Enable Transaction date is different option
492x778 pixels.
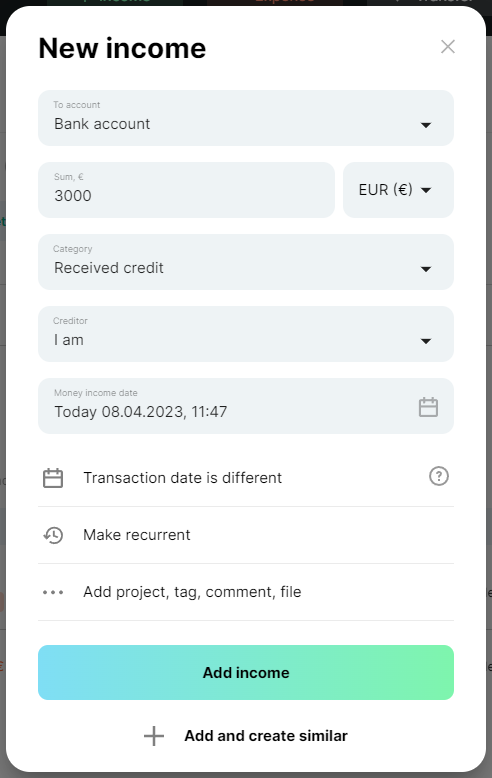[246, 478]
